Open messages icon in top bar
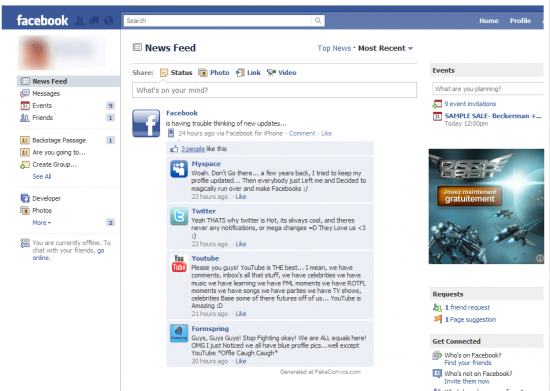Viewport: 550px width, 391px height. pyautogui.click(x=94, y=21)
